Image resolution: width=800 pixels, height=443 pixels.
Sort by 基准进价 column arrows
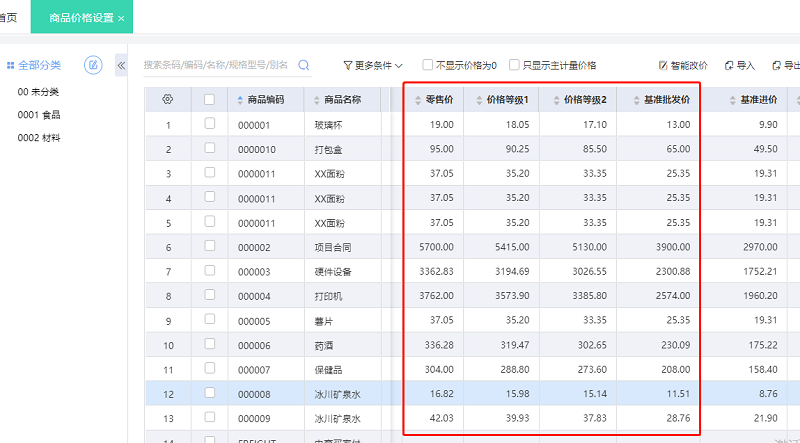(x=733, y=100)
